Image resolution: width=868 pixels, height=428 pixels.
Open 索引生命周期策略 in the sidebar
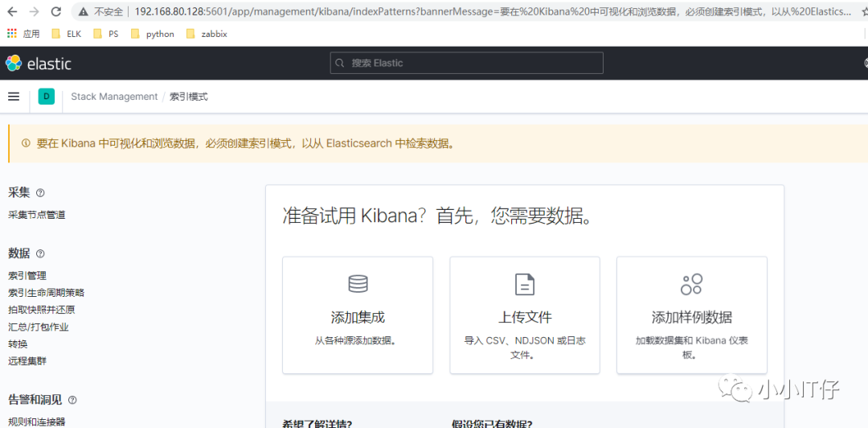click(47, 293)
